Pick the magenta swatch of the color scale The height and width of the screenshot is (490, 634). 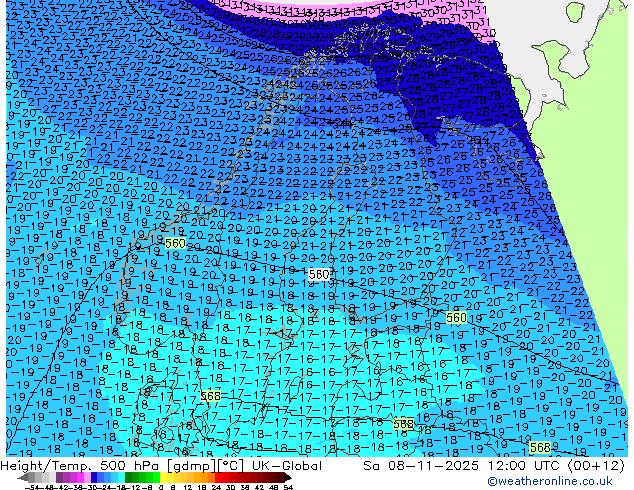80,477
